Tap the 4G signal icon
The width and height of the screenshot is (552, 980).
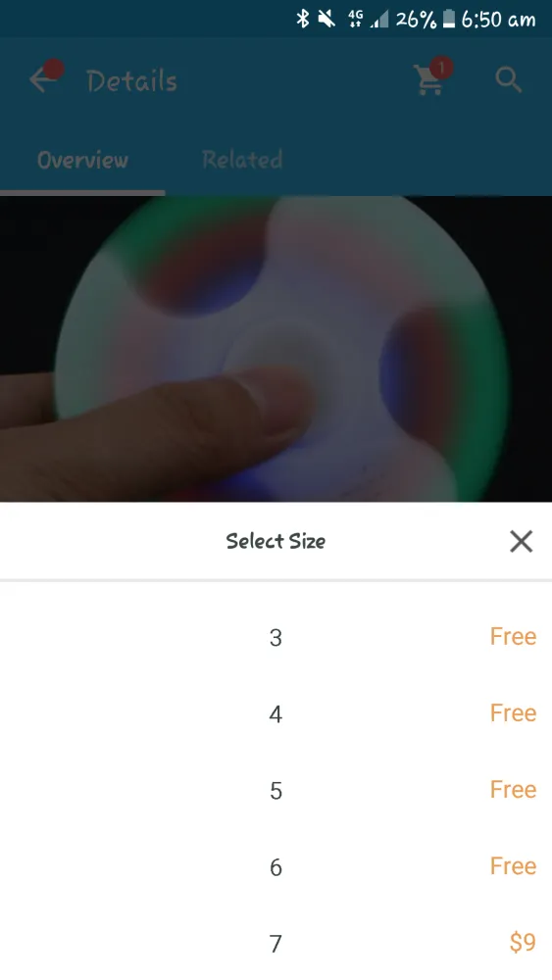click(x=355, y=19)
